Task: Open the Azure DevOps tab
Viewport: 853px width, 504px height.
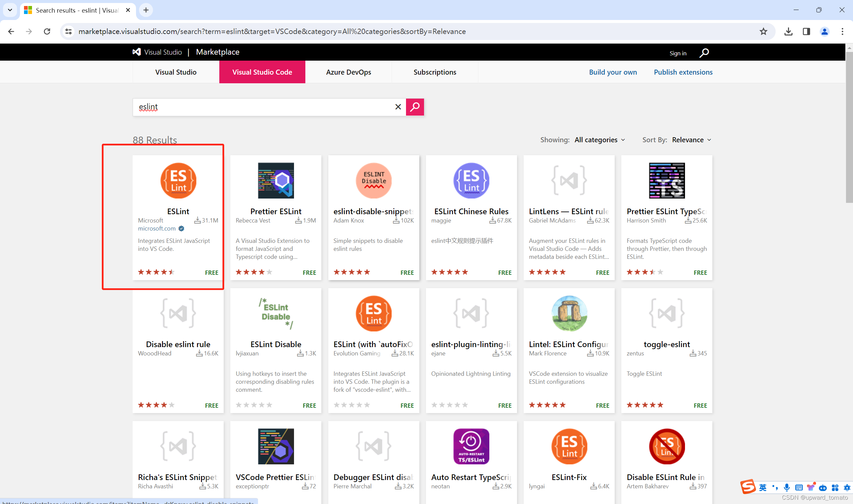Action: (348, 72)
